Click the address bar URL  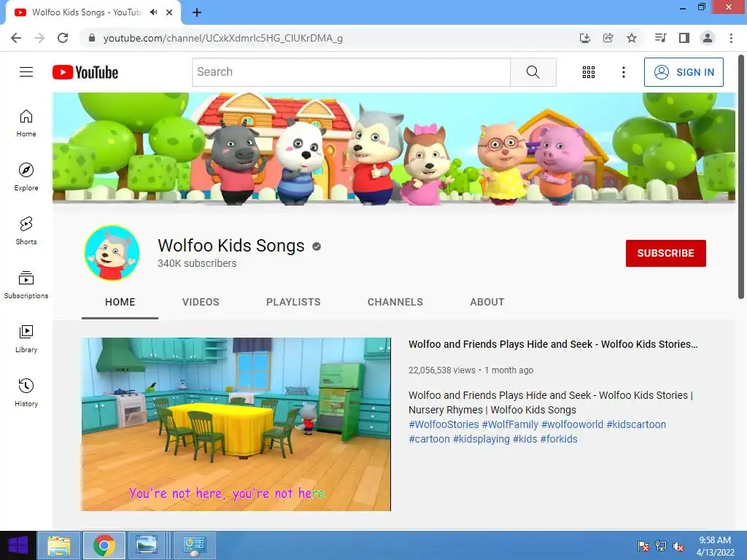[x=223, y=38]
